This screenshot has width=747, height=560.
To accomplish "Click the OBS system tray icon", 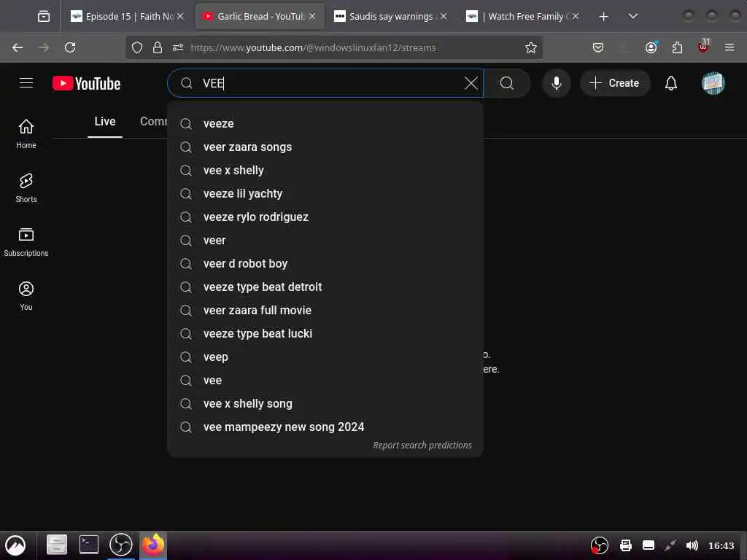I will pos(600,545).
